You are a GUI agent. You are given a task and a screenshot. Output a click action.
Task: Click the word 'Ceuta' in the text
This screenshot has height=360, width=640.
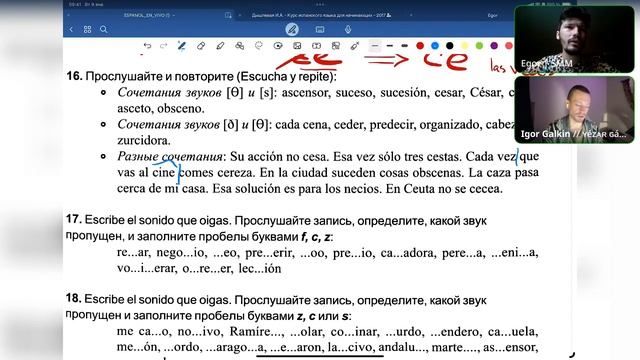(x=420, y=189)
